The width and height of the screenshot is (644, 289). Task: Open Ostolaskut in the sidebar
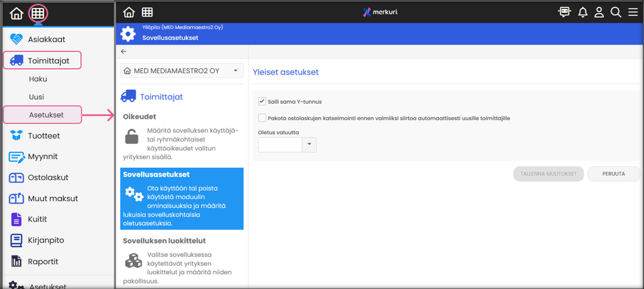[48, 177]
